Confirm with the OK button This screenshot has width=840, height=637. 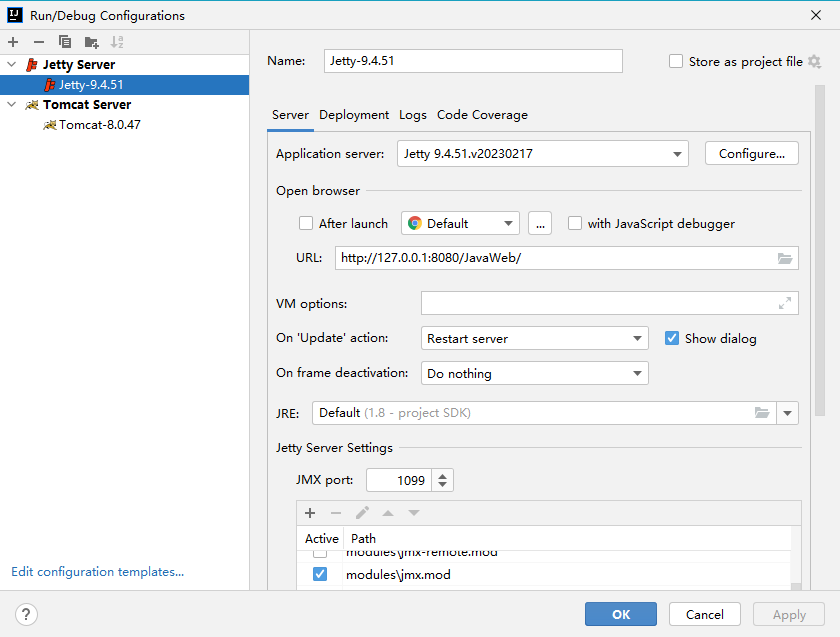621,614
